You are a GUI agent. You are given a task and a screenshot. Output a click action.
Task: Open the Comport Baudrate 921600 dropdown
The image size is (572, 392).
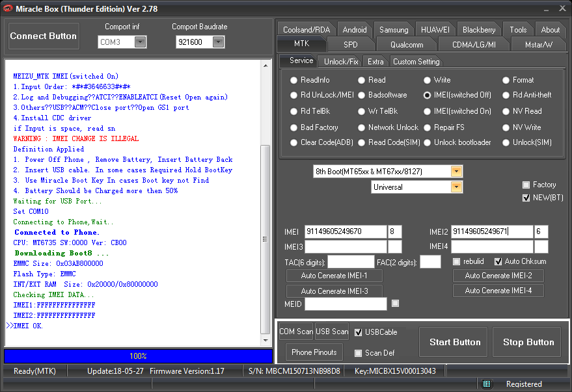tap(218, 42)
